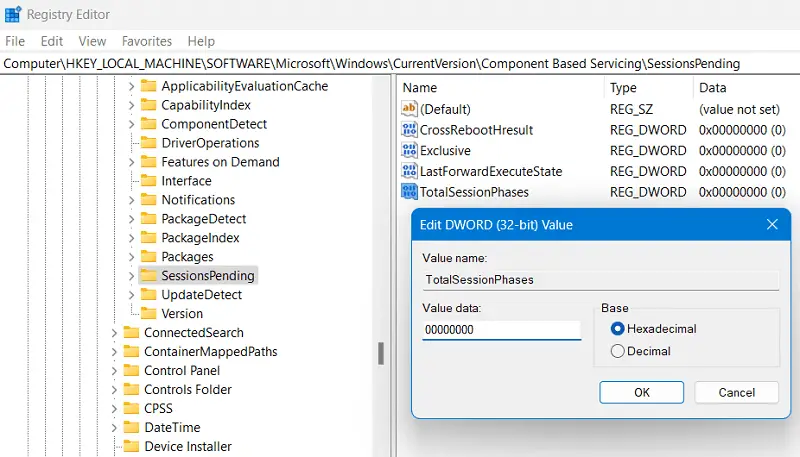800x457 pixels.
Task: Click the Control Panel folder icon
Action: click(131, 371)
